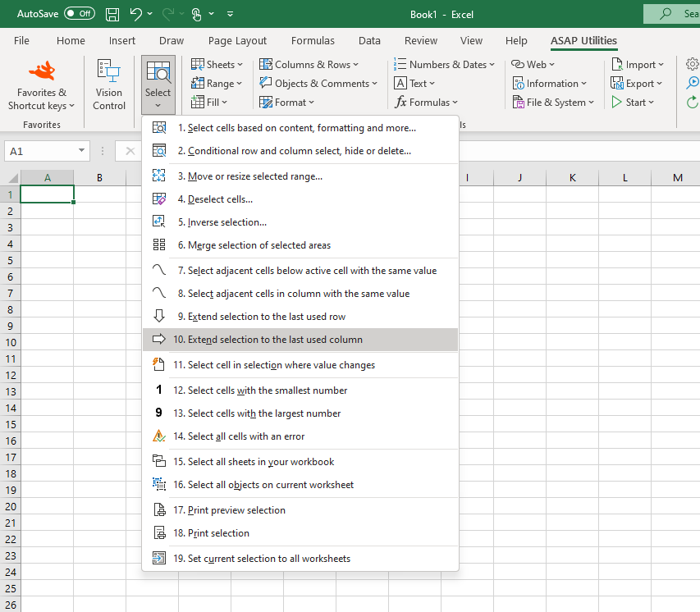This screenshot has height=612, width=700.
Task: Click Set current selection to all worksheets icon
Action: [159, 558]
